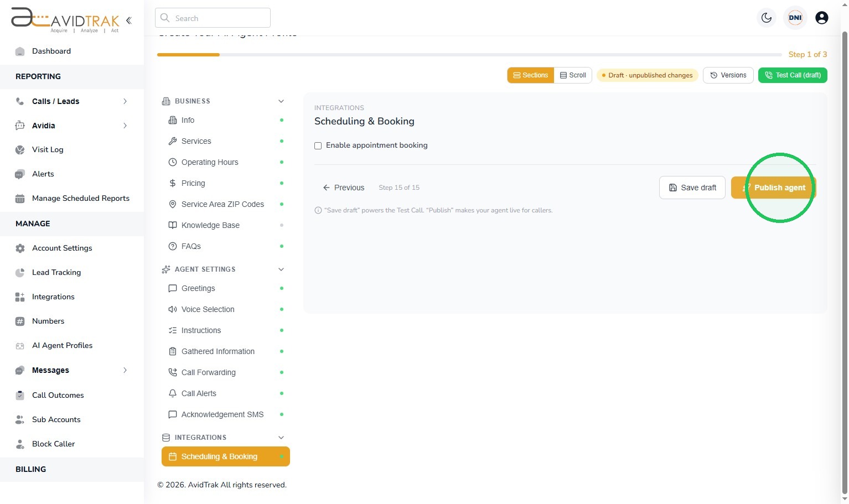
Task: Click the Numbers hash icon
Action: point(20,321)
